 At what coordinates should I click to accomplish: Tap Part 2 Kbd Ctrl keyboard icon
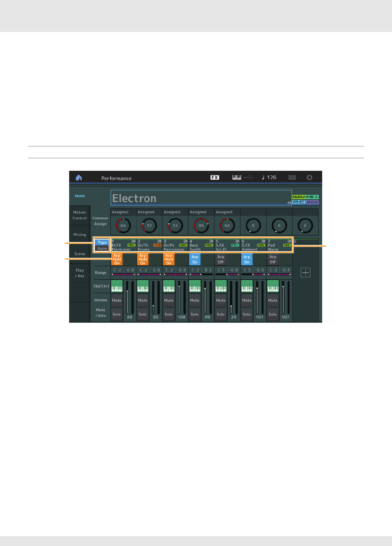143,286
